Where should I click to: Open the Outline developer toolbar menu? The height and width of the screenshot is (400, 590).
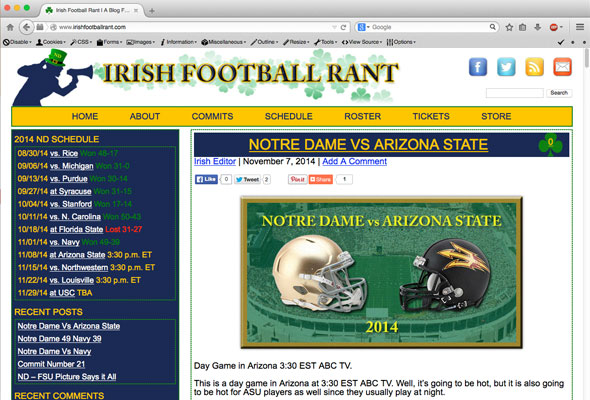tap(264, 42)
